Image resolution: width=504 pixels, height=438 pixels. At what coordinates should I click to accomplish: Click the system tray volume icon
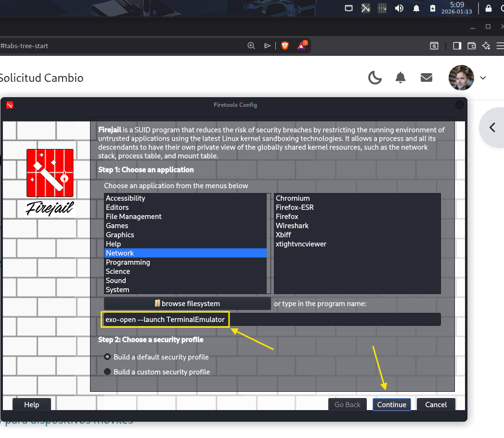[x=399, y=8]
